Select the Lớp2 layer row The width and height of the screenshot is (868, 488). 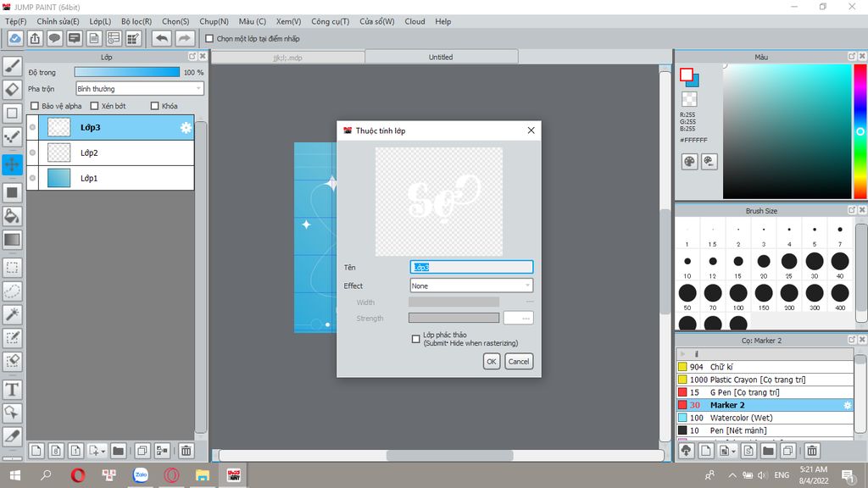(111, 152)
